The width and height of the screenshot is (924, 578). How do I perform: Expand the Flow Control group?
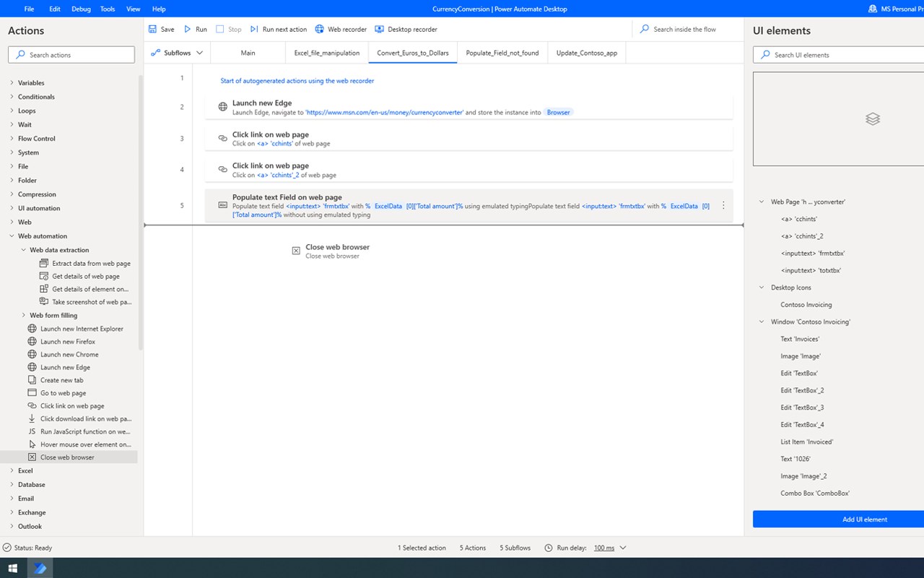[12, 139]
